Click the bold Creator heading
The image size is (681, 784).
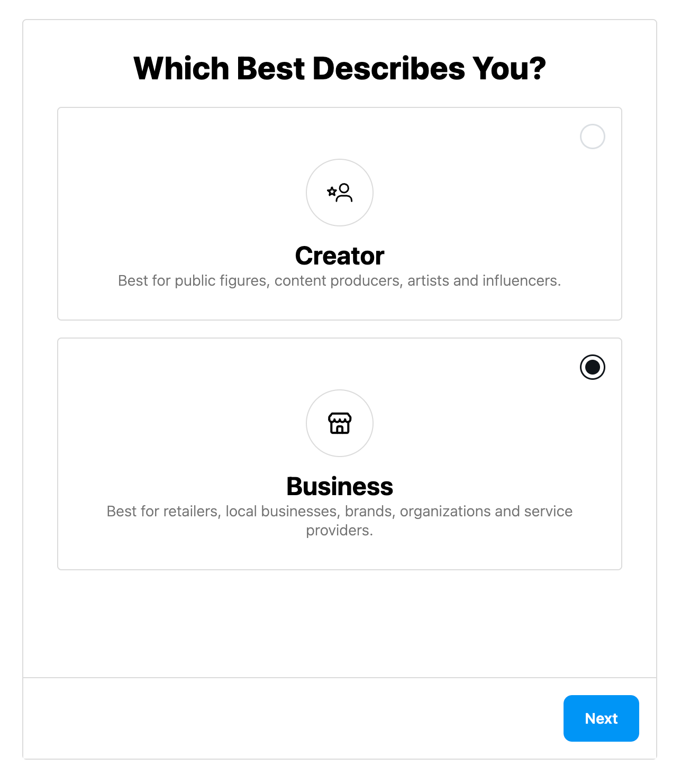click(x=340, y=256)
